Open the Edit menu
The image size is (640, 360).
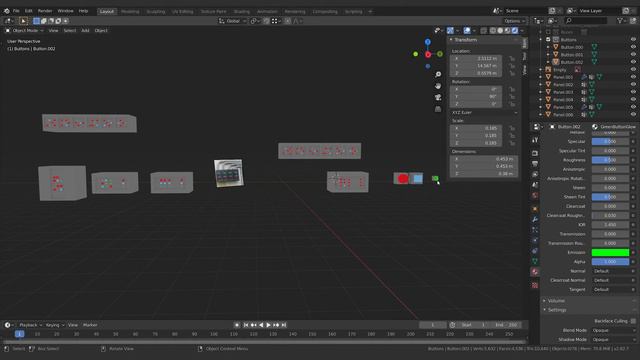tap(29, 11)
